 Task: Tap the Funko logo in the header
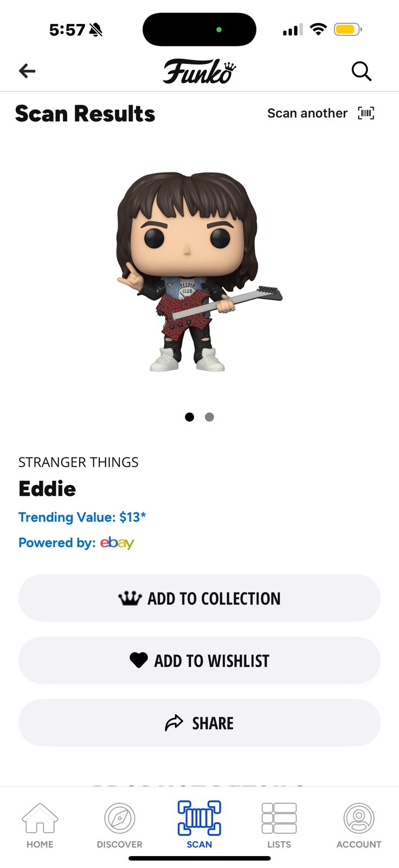click(x=200, y=71)
